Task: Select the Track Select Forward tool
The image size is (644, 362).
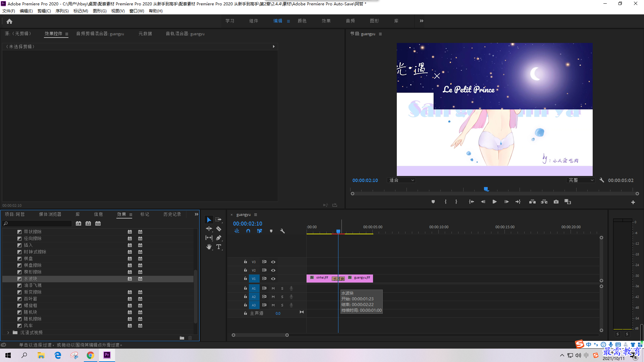Action: 219,220
